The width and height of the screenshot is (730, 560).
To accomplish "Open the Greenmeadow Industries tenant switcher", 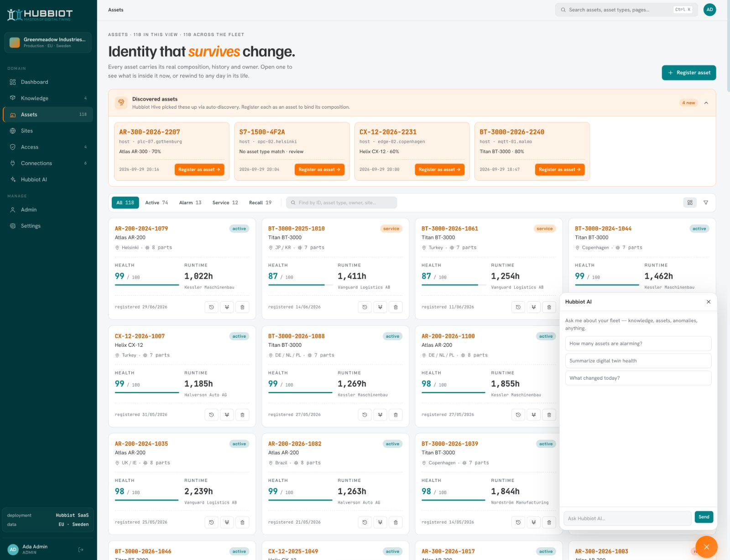I will tap(48, 42).
